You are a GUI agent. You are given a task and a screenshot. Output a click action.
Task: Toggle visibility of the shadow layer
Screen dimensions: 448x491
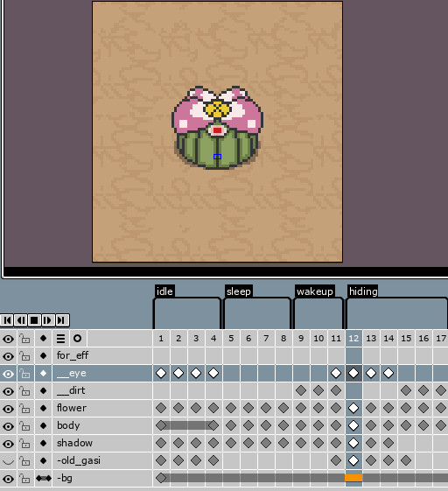(x=9, y=444)
